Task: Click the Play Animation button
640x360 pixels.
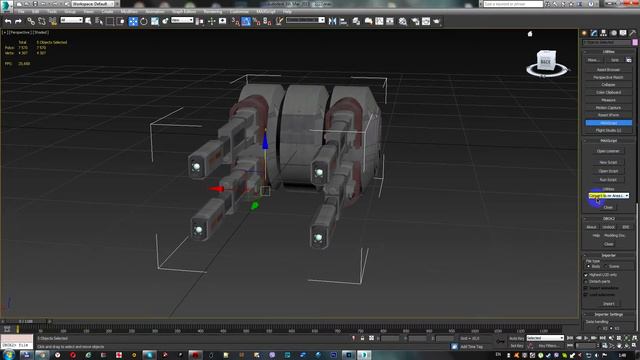Action: click(x=586, y=338)
